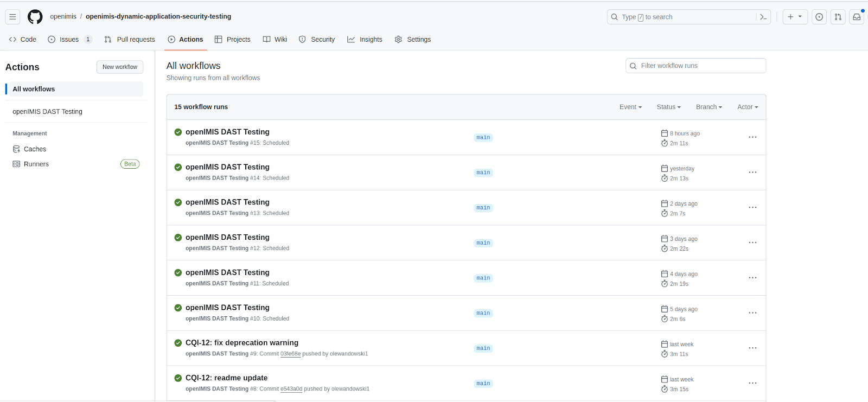Screen dimensions: 868x402
Task: Switch to the Wiki tab
Action: [x=275, y=40]
